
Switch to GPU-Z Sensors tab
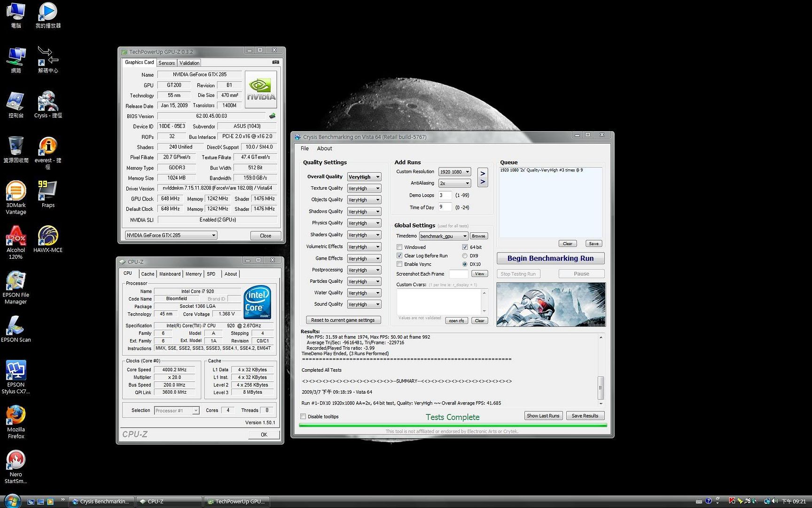pyautogui.click(x=166, y=63)
